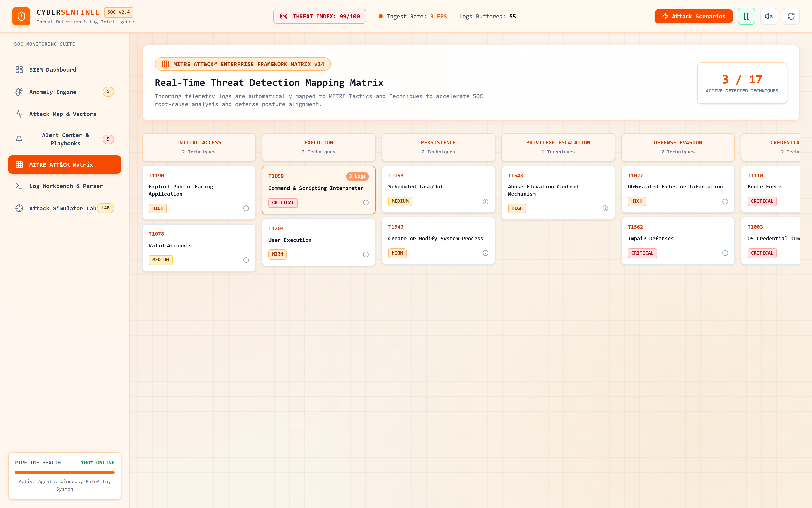Image resolution: width=812 pixels, height=508 pixels.
Task: Click the 100% ONLINE status text
Action: pyautogui.click(x=98, y=463)
